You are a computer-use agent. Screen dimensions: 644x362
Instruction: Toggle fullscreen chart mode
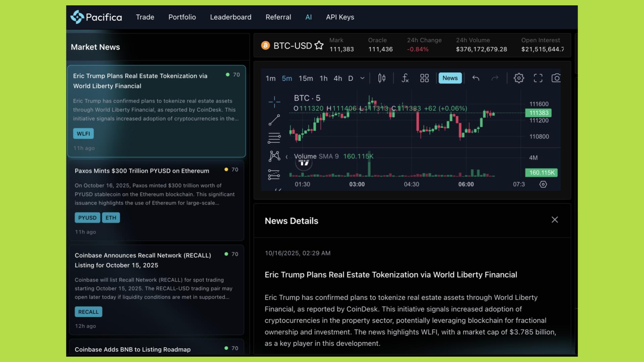[x=538, y=78]
